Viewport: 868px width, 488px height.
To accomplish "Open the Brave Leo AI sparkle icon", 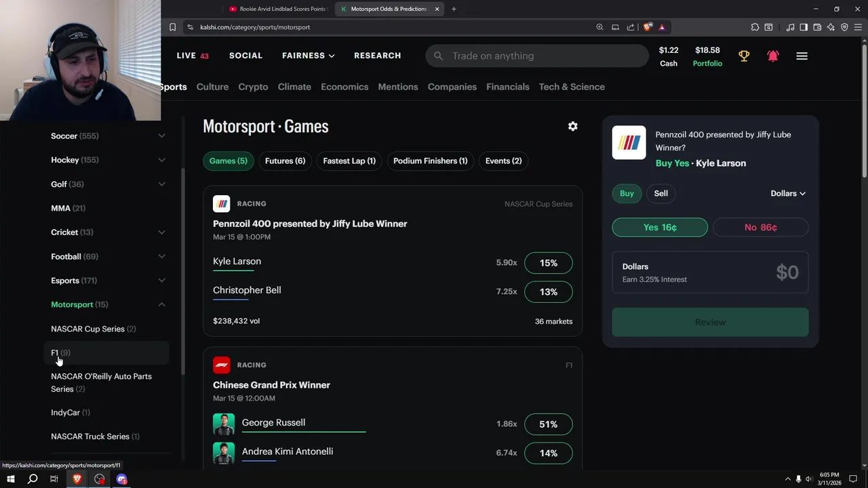I will pyautogui.click(x=831, y=27).
